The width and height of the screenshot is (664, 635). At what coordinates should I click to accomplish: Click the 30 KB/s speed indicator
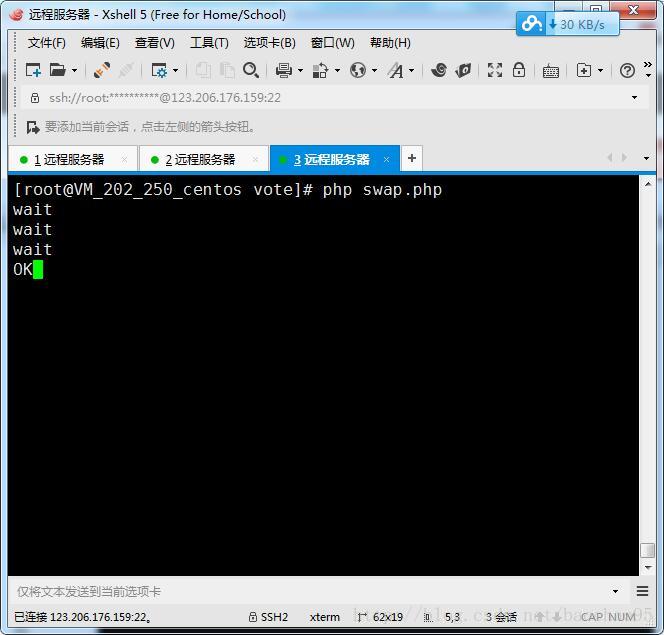pyautogui.click(x=582, y=25)
